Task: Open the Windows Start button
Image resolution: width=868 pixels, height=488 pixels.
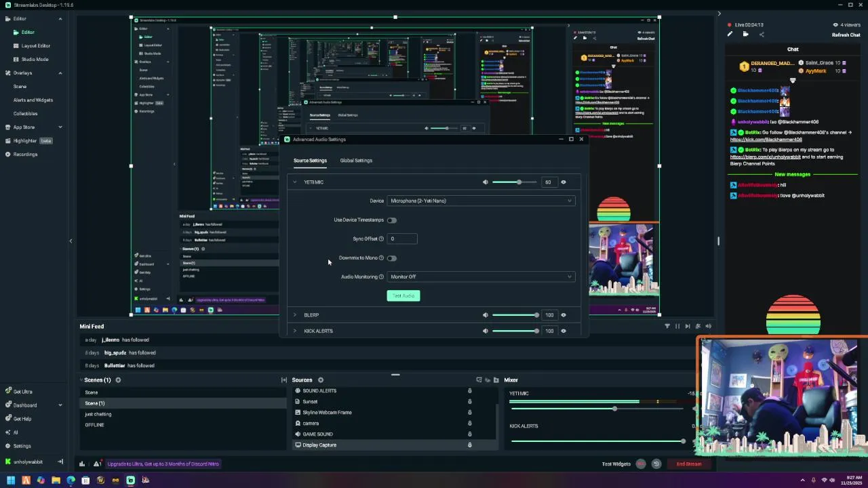Action: click(x=11, y=481)
